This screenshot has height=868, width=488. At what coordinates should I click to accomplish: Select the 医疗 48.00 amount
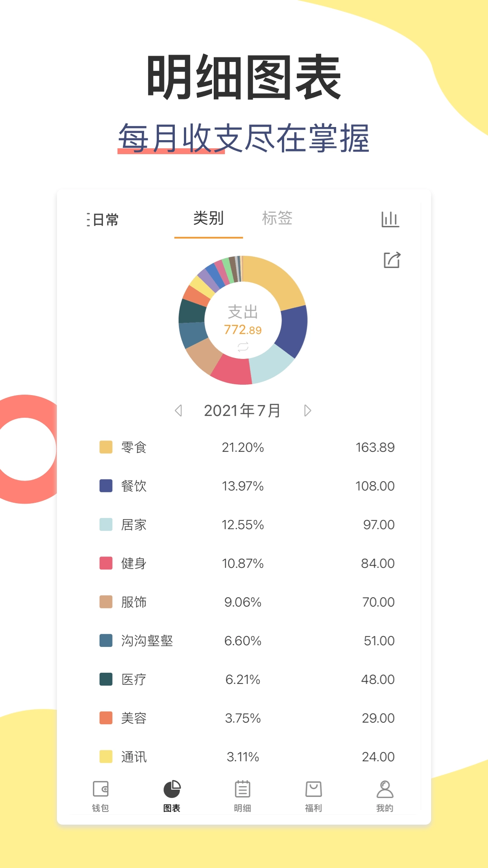[x=378, y=679]
